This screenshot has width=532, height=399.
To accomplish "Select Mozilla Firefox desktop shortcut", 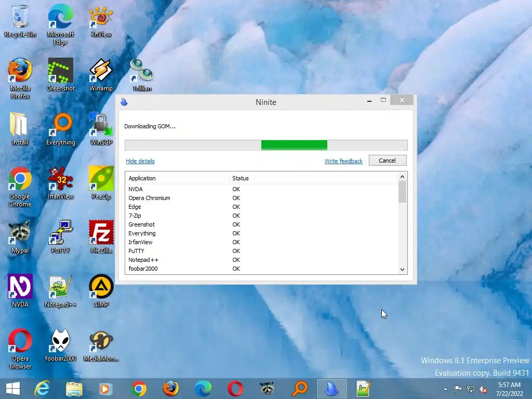I will point(20,79).
